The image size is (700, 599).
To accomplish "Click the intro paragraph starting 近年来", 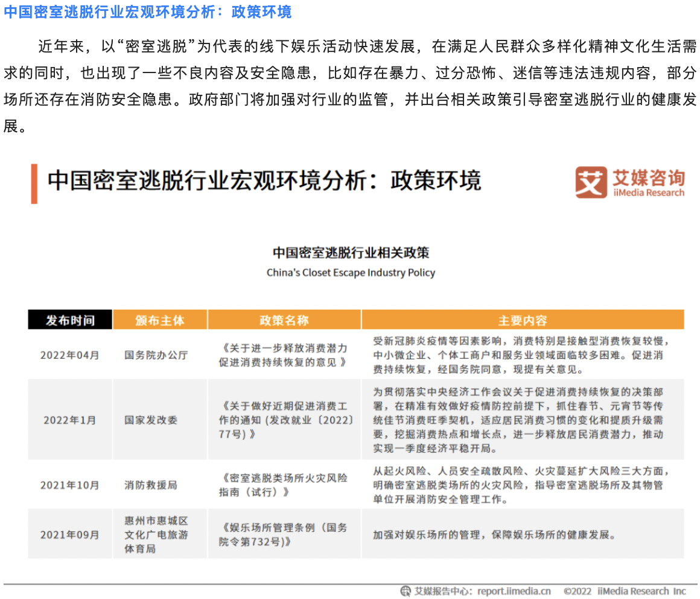I will [350, 86].
